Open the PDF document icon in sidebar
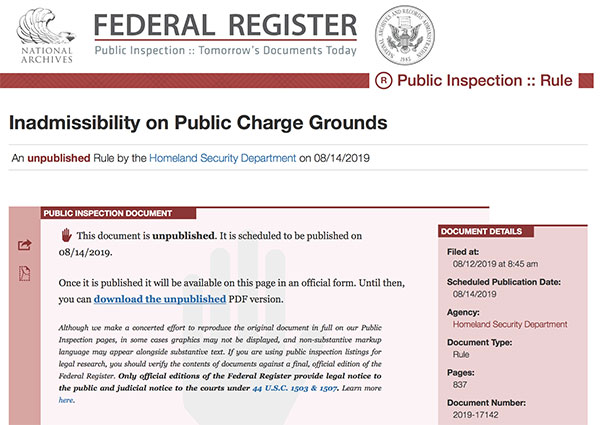The image size is (600, 425). point(25,273)
